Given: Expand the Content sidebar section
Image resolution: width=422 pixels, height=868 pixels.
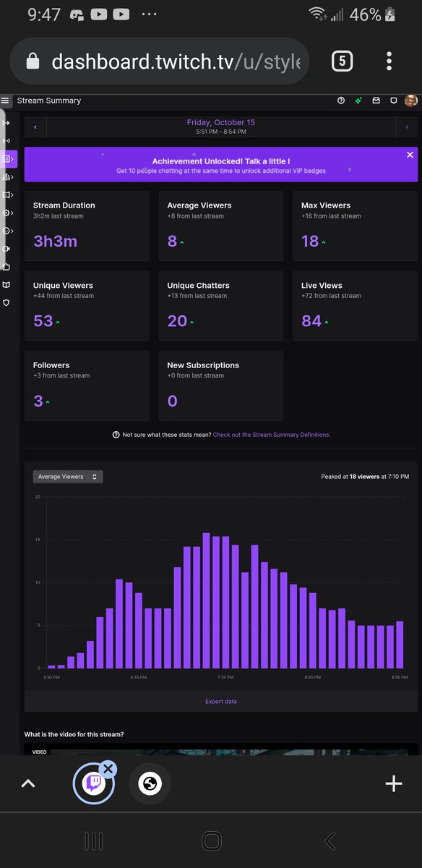Looking at the screenshot, I should (7, 195).
